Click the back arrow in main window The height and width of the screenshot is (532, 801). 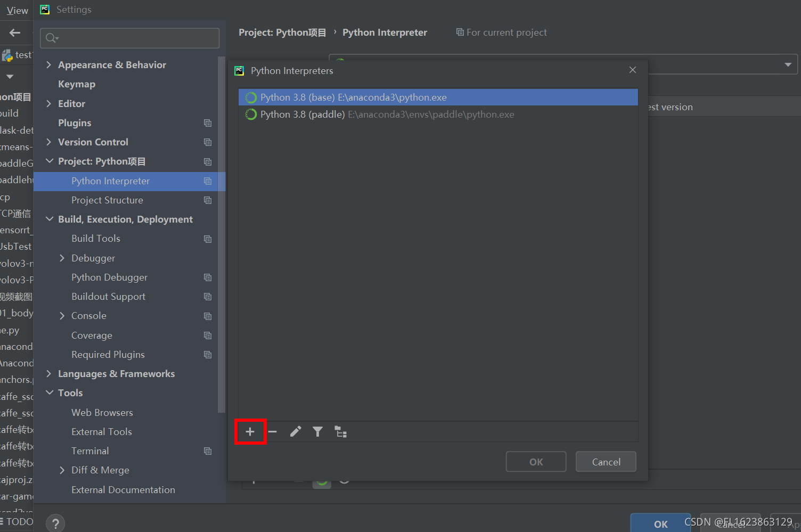coord(15,32)
